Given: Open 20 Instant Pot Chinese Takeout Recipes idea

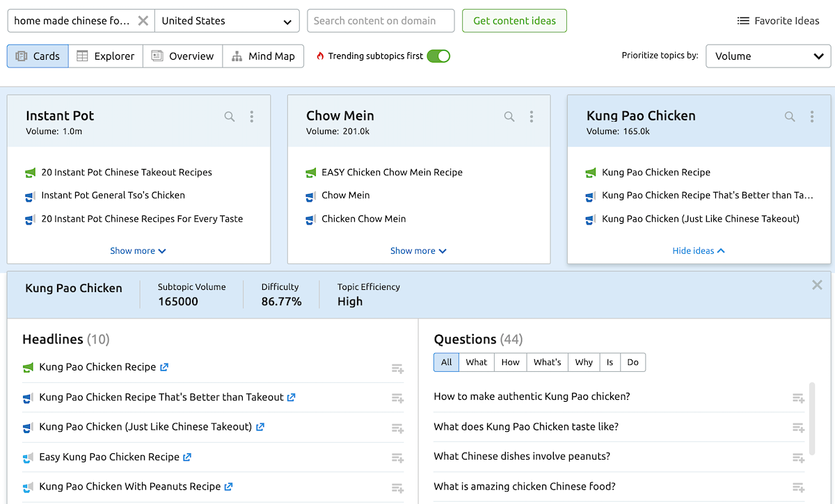Looking at the screenshot, I should tap(127, 172).
